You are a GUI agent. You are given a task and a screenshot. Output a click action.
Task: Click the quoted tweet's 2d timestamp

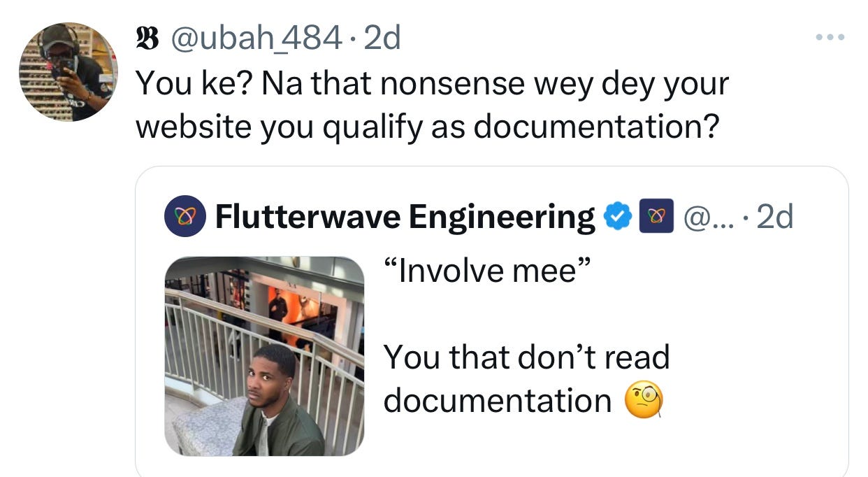click(776, 218)
